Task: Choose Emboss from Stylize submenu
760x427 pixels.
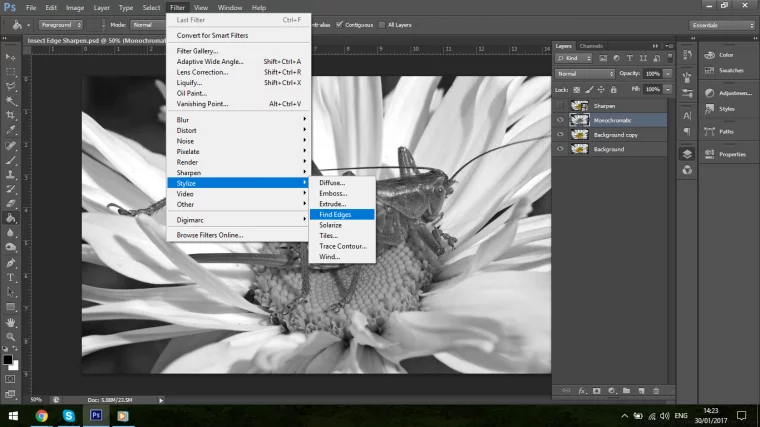Action: tap(342, 193)
